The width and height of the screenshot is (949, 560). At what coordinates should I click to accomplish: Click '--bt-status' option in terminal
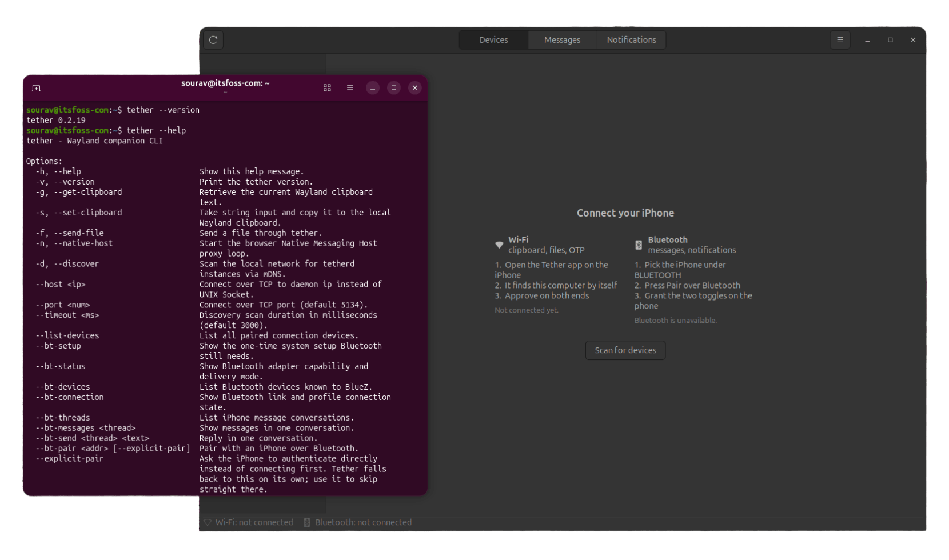[61, 367]
